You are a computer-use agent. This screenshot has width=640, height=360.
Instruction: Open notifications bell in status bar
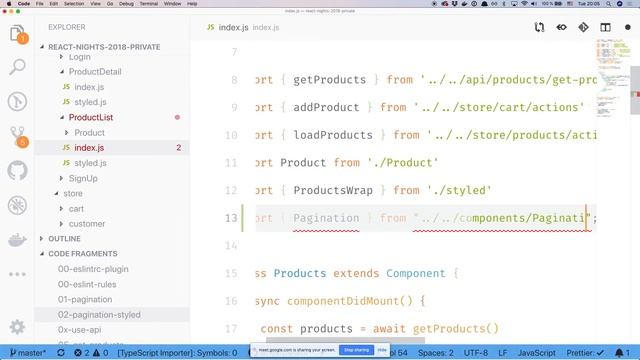(x=622, y=353)
